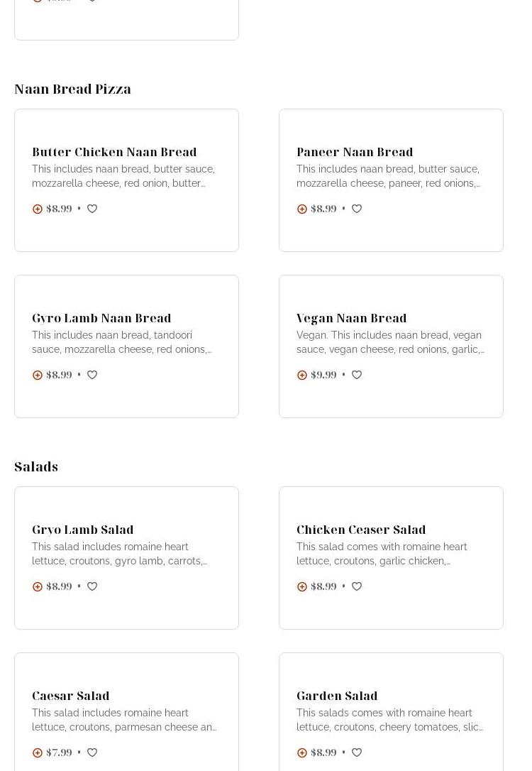
Task: Favorite the Gyro Lamb Naan Bread
Action: pyautogui.click(x=92, y=375)
